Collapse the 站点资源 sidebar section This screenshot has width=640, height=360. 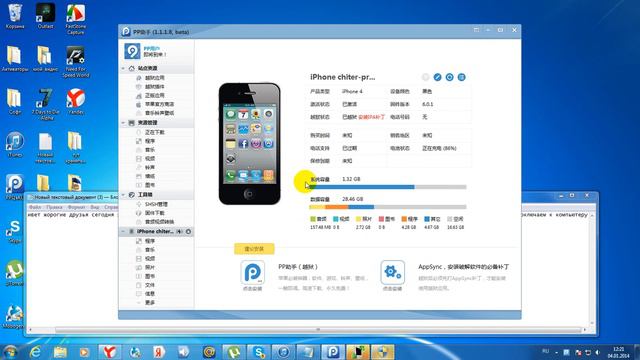coord(124,68)
